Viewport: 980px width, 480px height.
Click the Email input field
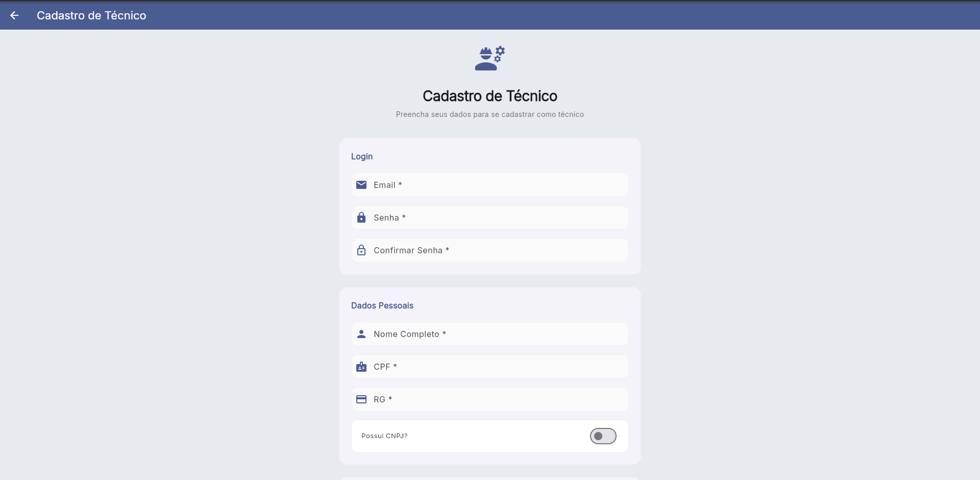[489, 185]
